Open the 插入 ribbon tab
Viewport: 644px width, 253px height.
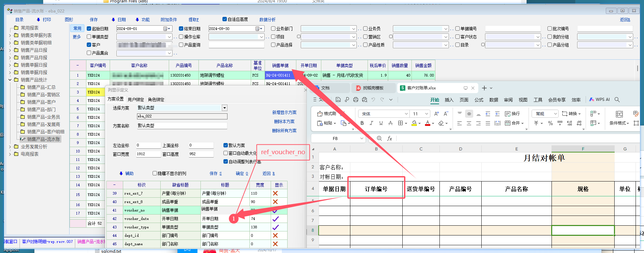pos(449,100)
